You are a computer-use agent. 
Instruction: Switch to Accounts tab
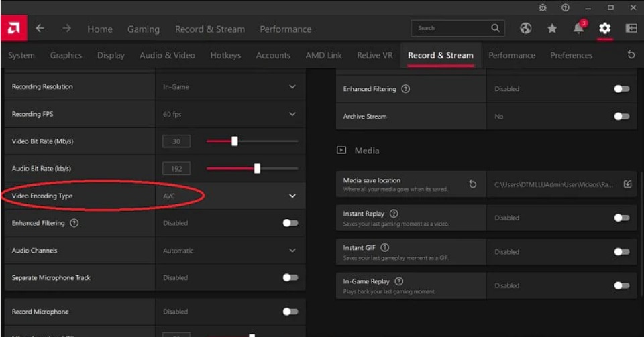273,56
